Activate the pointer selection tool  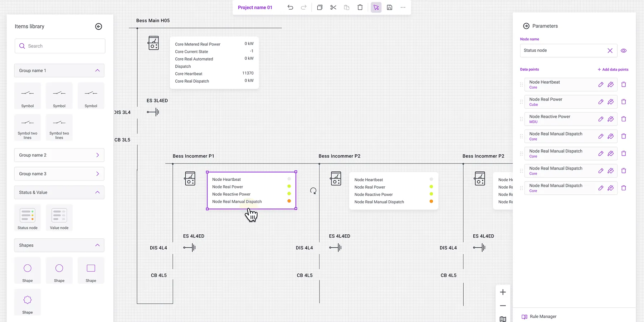pos(376,8)
